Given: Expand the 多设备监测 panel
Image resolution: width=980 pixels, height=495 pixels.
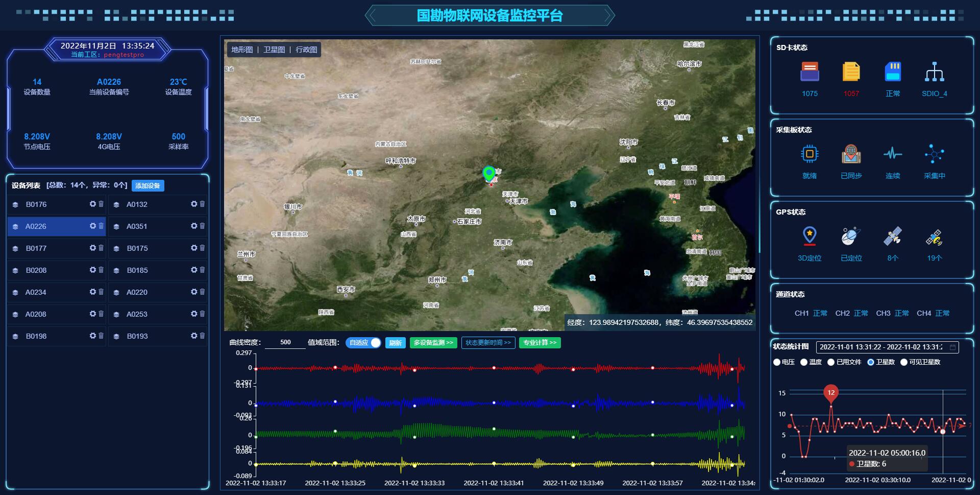Looking at the screenshot, I should [x=433, y=343].
